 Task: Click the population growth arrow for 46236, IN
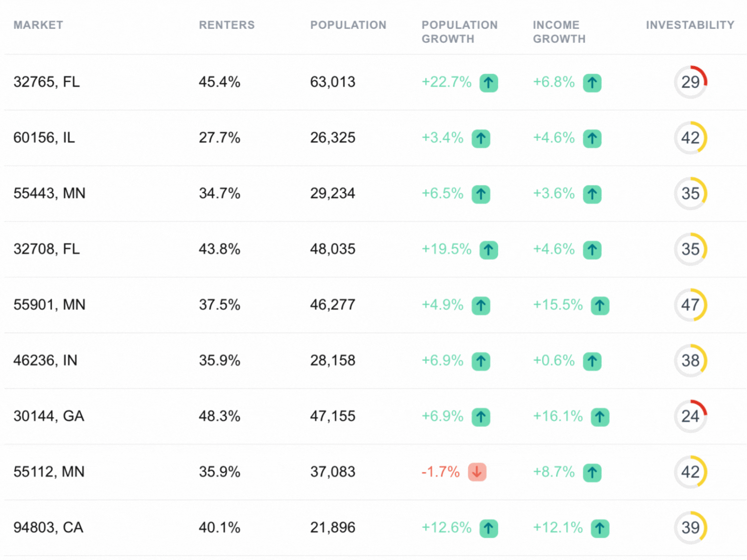[481, 361]
